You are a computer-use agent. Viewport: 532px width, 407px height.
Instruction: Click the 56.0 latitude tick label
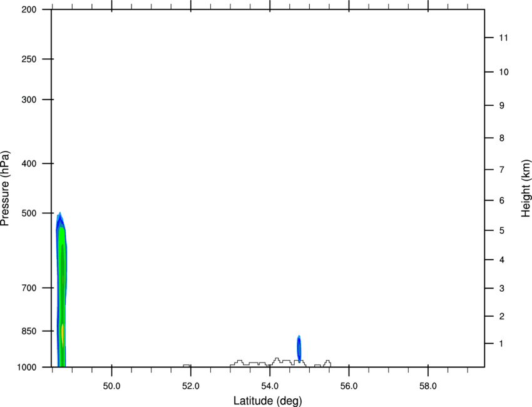click(349, 386)
